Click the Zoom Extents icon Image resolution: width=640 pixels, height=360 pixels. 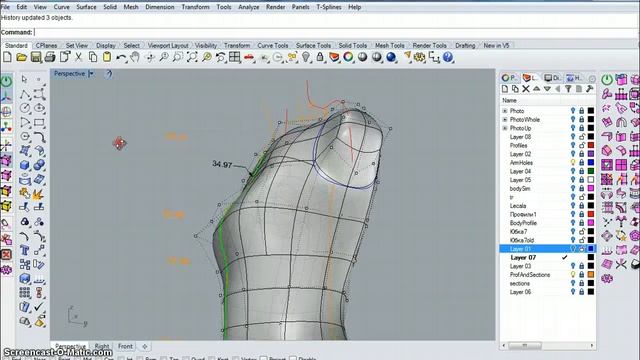192,57
